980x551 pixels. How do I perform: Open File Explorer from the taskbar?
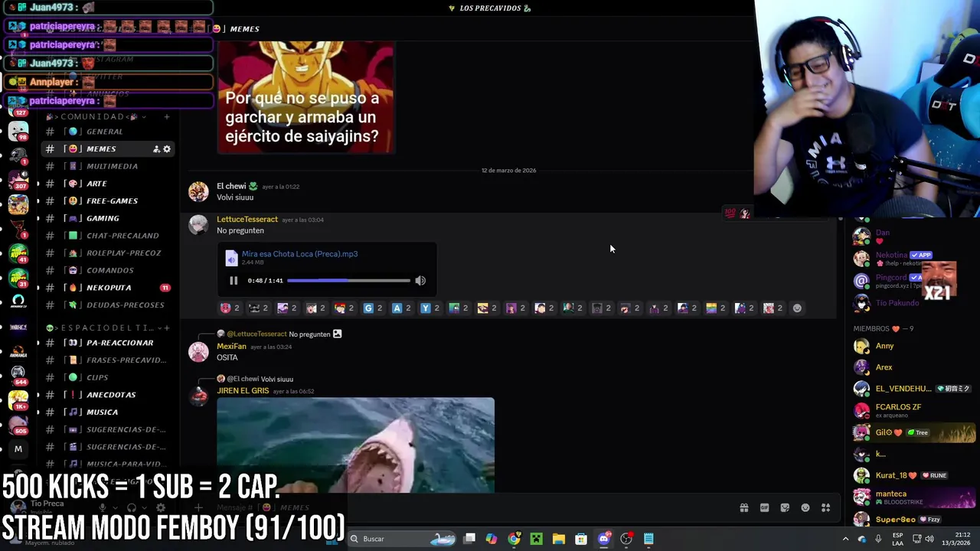pos(559,539)
